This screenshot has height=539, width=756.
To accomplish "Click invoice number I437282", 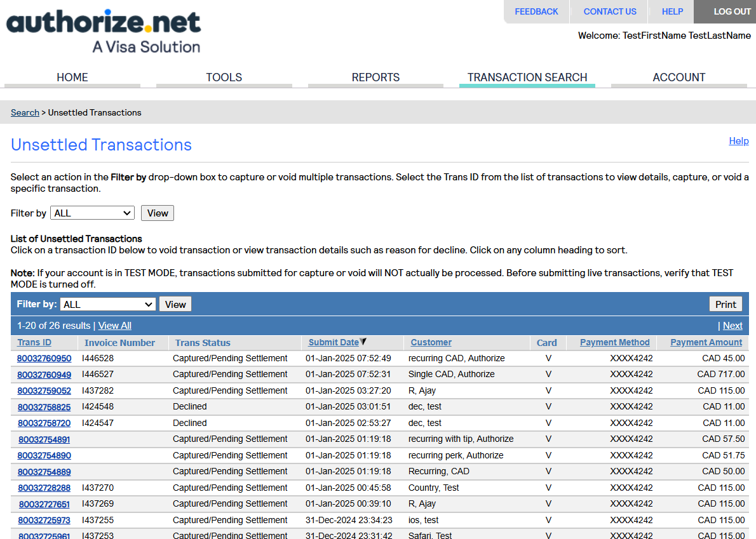I will (98, 390).
